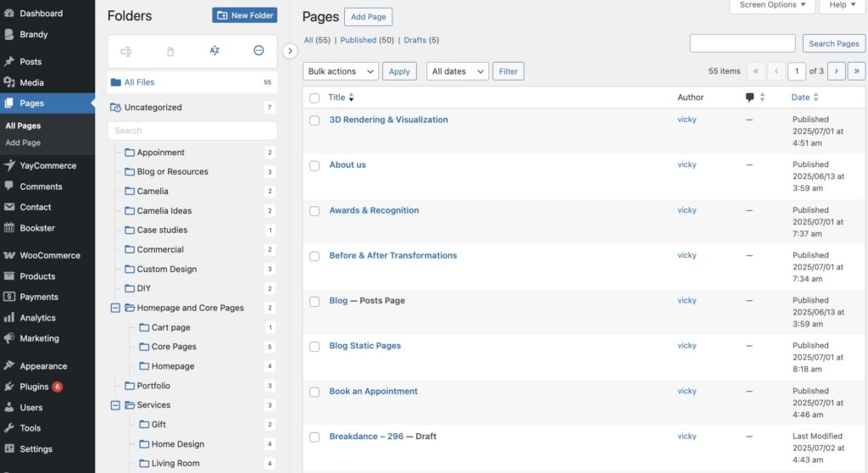Show All (55) pages filter
The height and width of the screenshot is (473, 868).
click(x=317, y=40)
